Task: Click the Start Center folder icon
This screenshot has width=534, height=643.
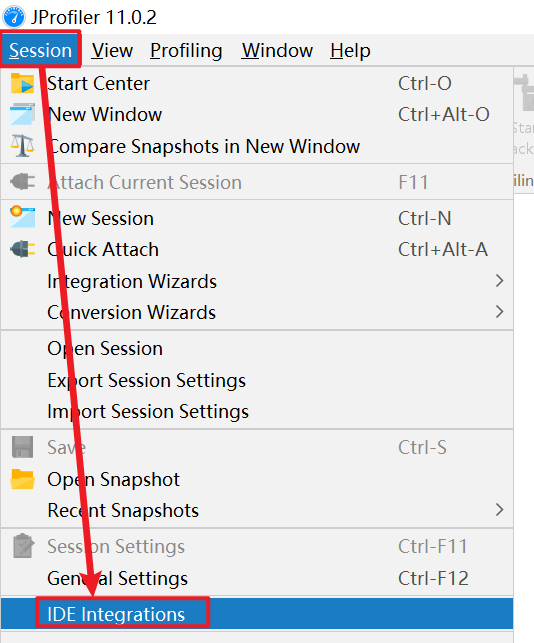Action: 22,83
